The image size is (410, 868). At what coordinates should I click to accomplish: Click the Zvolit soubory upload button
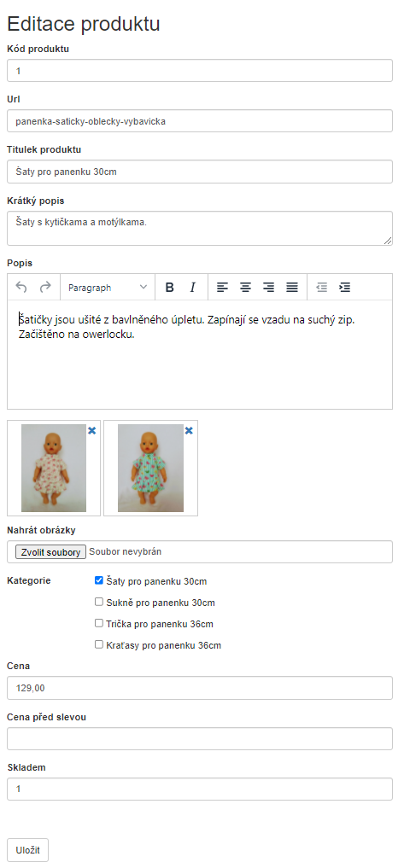pyautogui.click(x=51, y=552)
